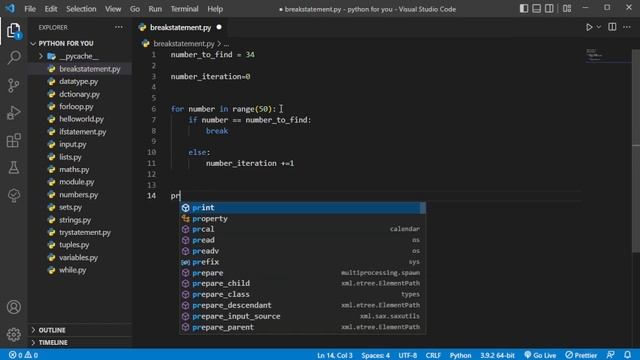Open while.py in Explorer
This screenshot has width=640, height=360.
[73, 270]
